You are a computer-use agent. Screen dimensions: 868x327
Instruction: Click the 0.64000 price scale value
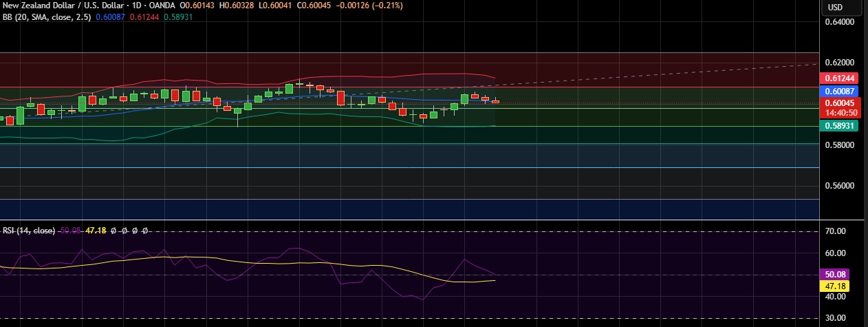pos(839,22)
